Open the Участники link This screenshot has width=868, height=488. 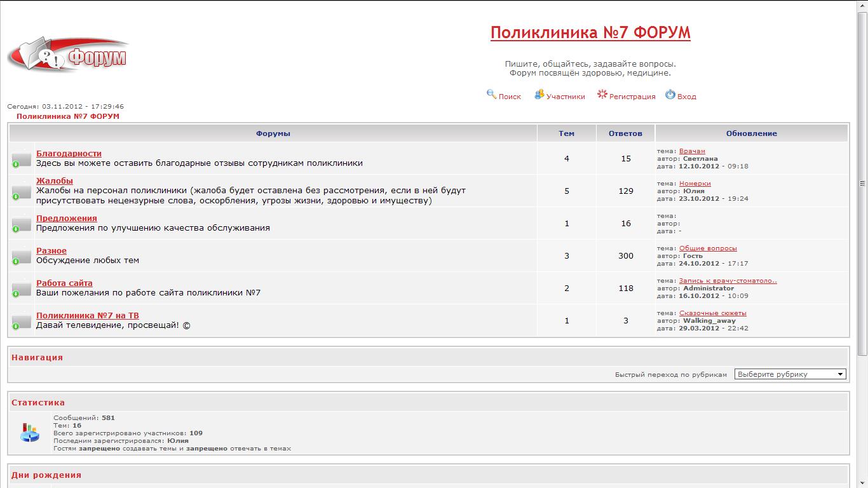pos(566,97)
